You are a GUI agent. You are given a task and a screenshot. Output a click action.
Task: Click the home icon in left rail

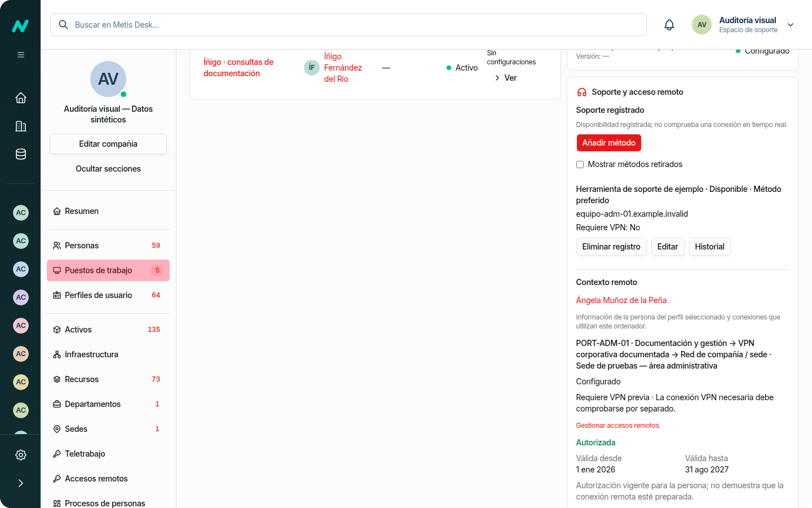coord(21,98)
